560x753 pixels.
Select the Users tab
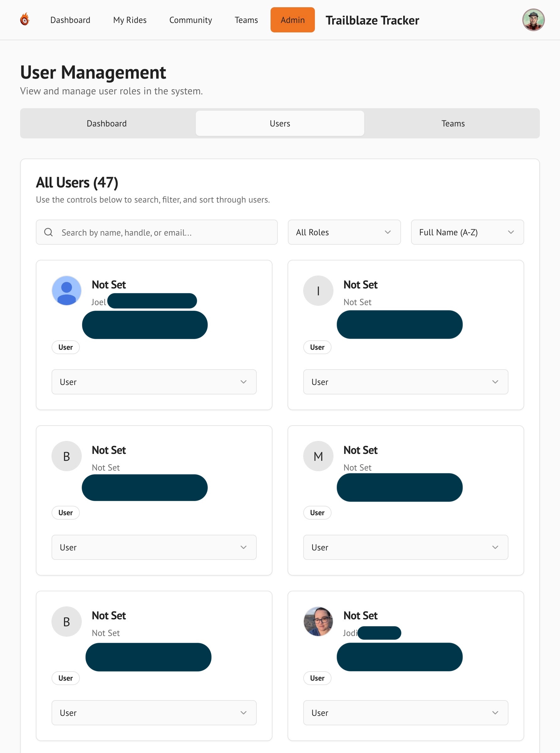[280, 124]
